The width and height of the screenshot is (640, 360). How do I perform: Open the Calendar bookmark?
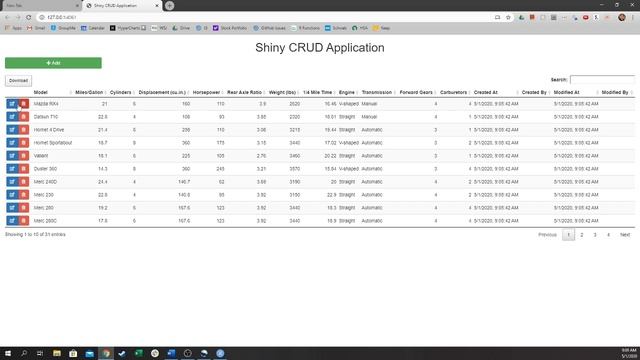tap(93, 28)
